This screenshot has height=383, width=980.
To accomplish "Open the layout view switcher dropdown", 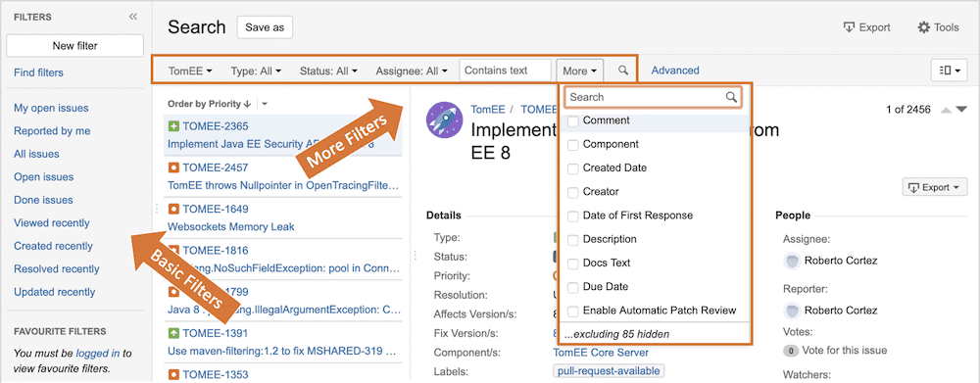I will coord(949,71).
